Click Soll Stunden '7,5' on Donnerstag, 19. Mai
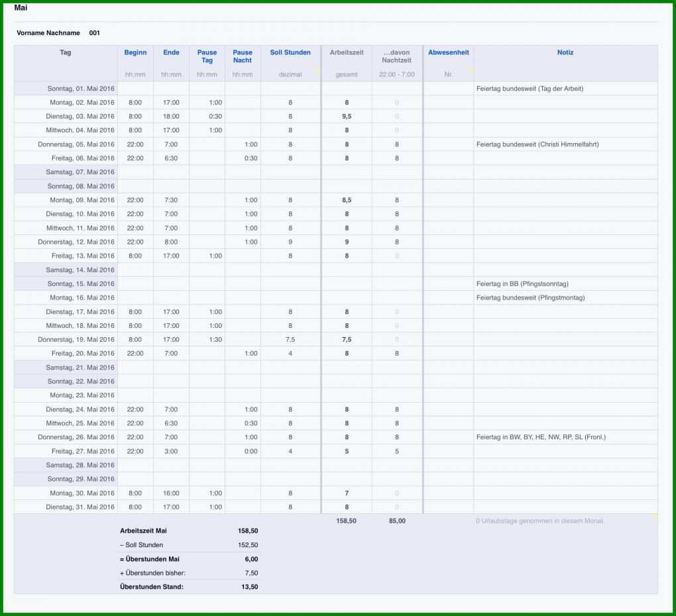The height and width of the screenshot is (616, 676). (290, 339)
